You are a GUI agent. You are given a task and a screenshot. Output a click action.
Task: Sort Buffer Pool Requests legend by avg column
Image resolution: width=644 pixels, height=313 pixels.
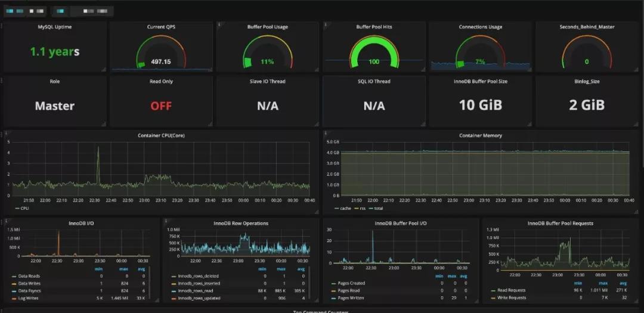point(623,283)
